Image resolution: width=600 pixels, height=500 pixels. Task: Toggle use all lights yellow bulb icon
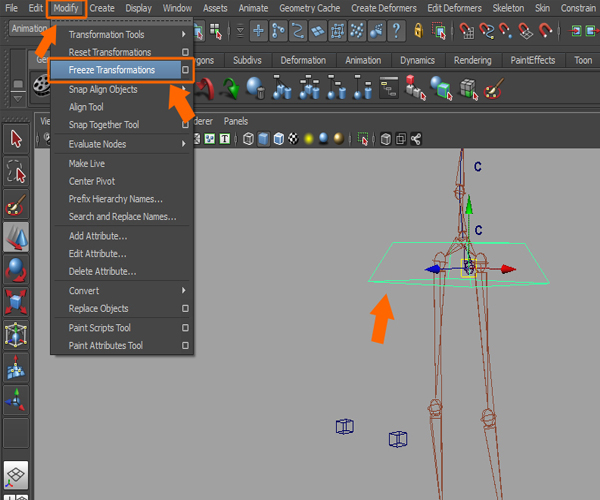308,139
